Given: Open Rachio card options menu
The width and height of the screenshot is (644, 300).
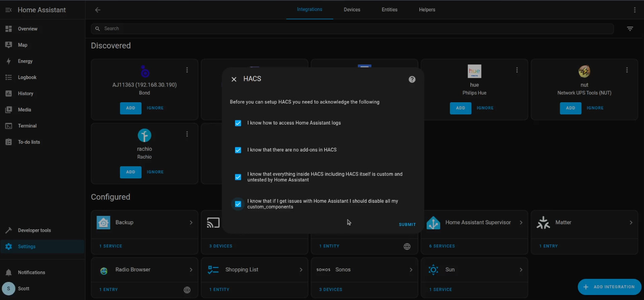Looking at the screenshot, I should coord(187,134).
